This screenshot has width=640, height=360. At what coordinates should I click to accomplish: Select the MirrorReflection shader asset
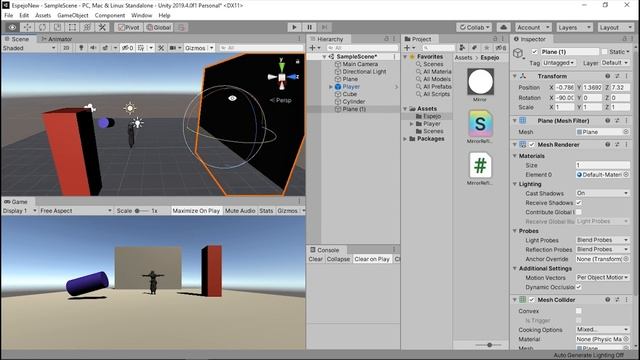[480, 124]
